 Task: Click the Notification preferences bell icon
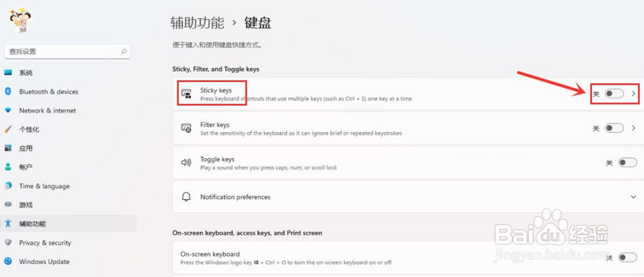click(187, 197)
